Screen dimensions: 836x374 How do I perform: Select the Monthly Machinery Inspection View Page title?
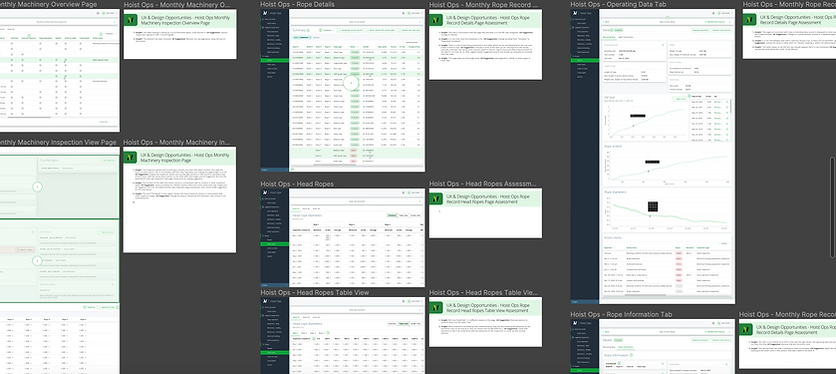point(58,142)
